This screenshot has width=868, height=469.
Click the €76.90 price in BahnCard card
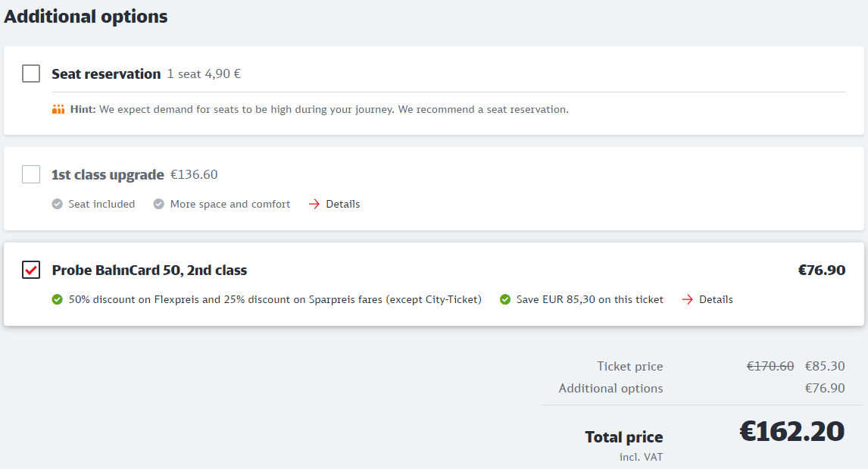(822, 270)
